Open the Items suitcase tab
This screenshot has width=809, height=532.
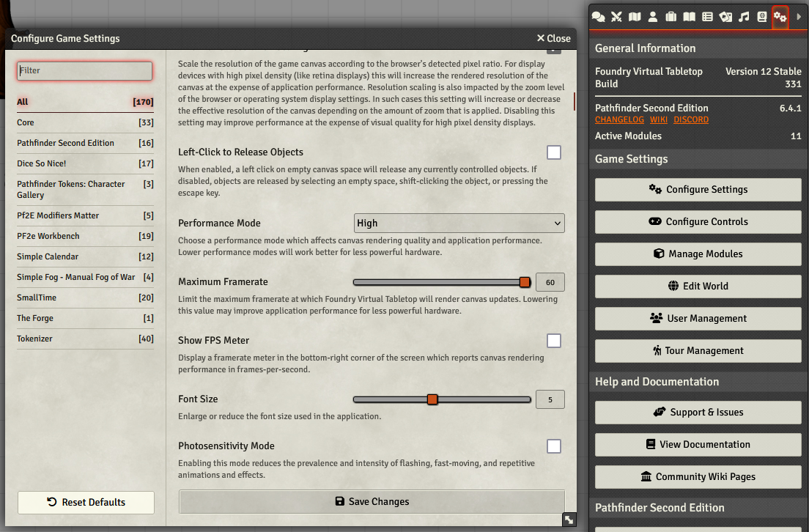(671, 17)
